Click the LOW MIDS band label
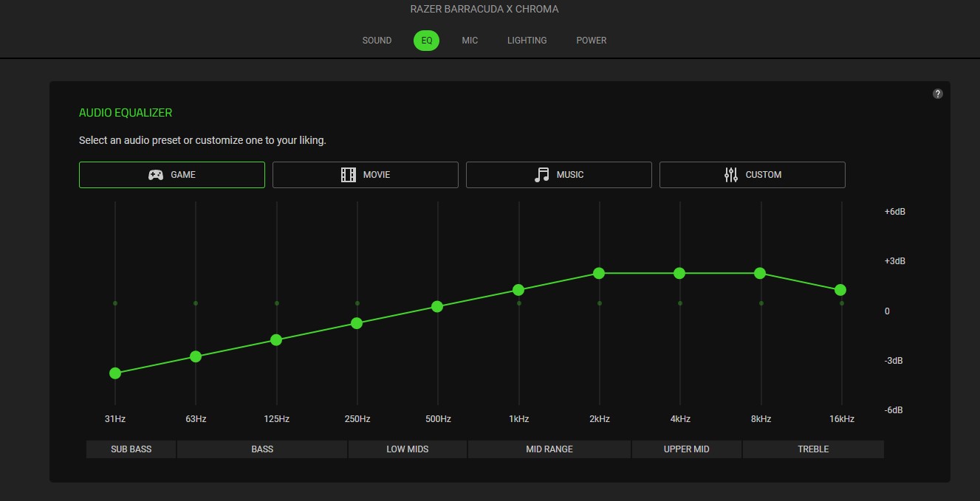980x501 pixels. tap(408, 449)
